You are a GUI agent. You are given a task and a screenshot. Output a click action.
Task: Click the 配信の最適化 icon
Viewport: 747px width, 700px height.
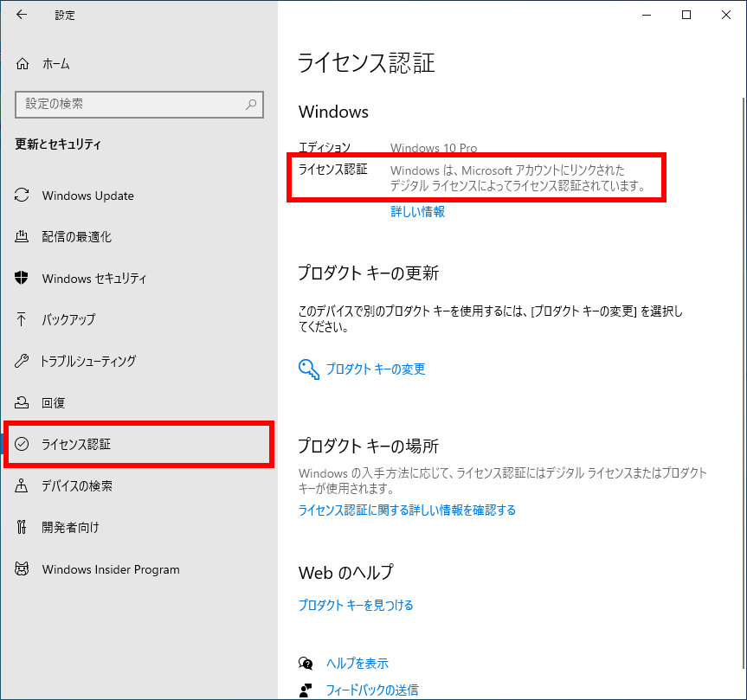[22, 237]
